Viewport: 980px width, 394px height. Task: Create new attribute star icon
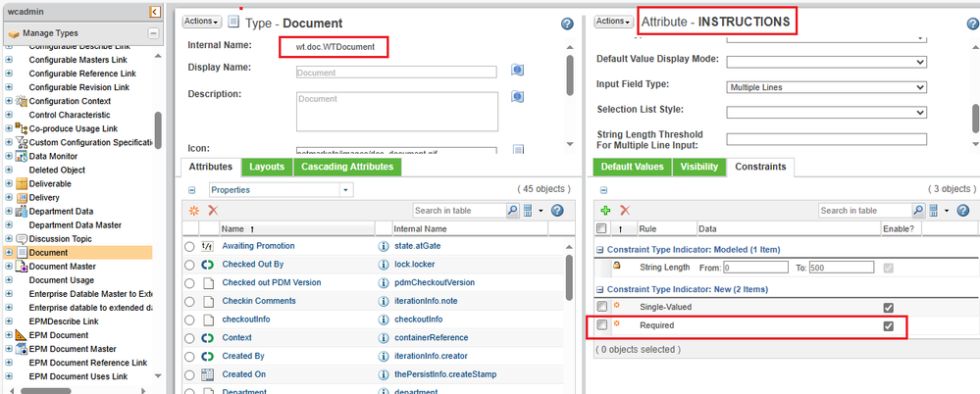coord(194,211)
